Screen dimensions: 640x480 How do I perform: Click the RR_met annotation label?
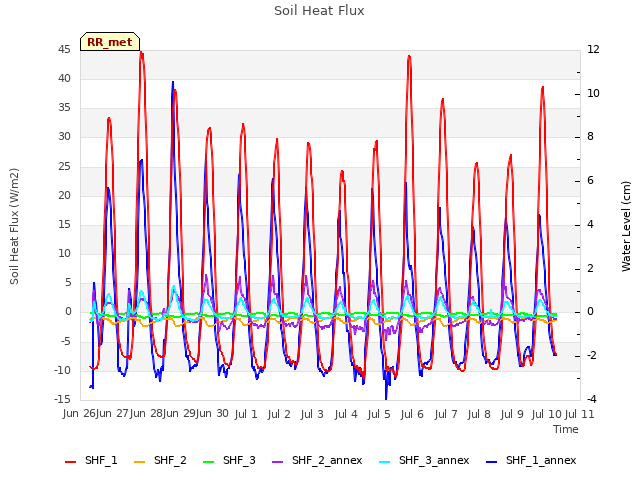(x=110, y=42)
